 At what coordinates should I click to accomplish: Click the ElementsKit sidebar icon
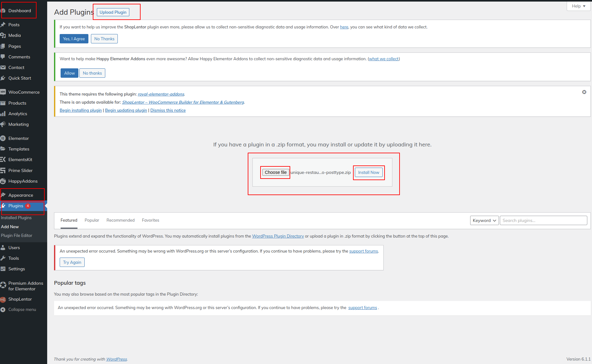click(3, 160)
